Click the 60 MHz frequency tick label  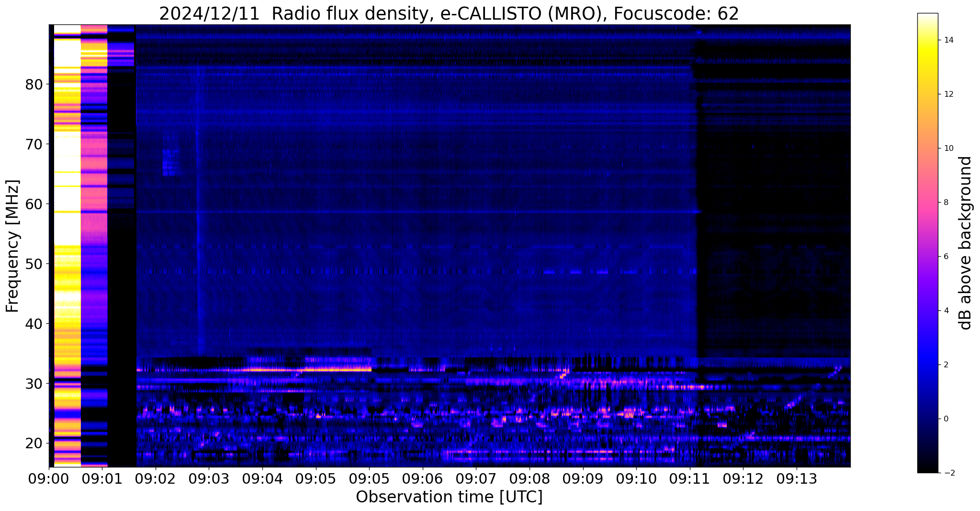pos(34,204)
